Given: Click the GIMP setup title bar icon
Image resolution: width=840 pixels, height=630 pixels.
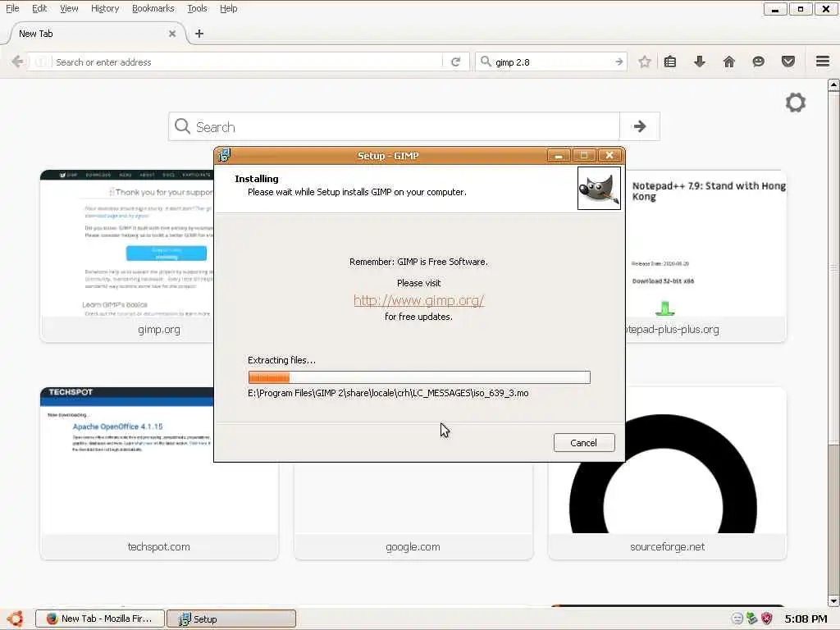Looking at the screenshot, I should [x=224, y=155].
